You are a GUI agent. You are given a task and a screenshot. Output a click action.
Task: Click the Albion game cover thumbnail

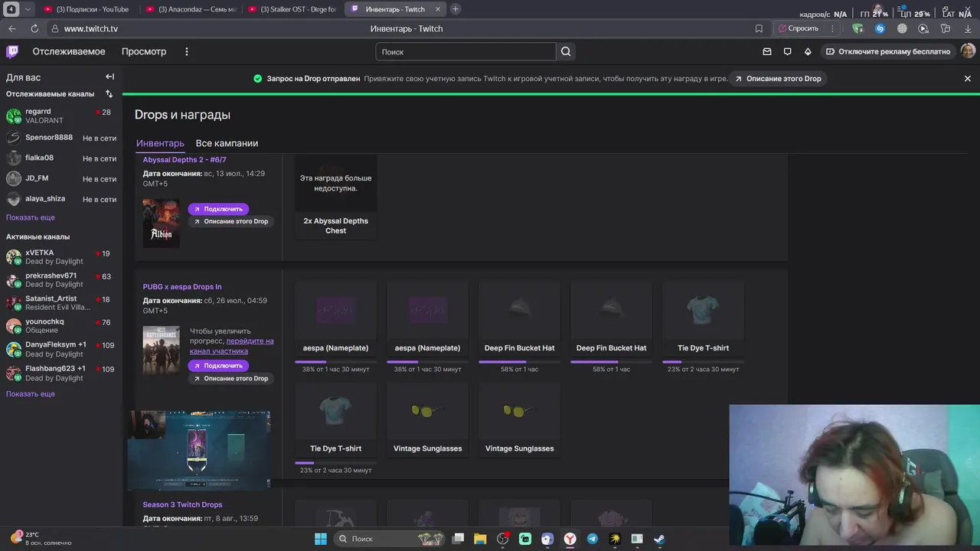click(x=161, y=223)
